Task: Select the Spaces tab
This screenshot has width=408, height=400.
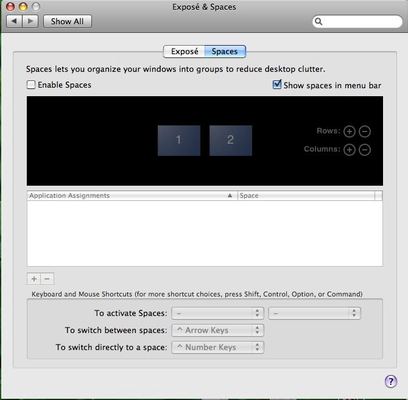Action: (225, 51)
